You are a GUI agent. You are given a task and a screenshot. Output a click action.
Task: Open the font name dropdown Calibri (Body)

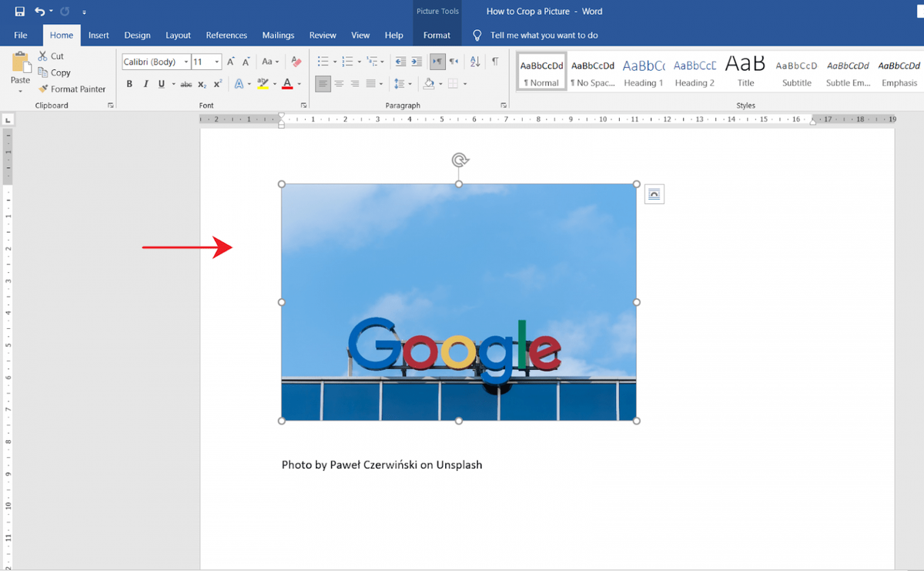click(x=156, y=62)
